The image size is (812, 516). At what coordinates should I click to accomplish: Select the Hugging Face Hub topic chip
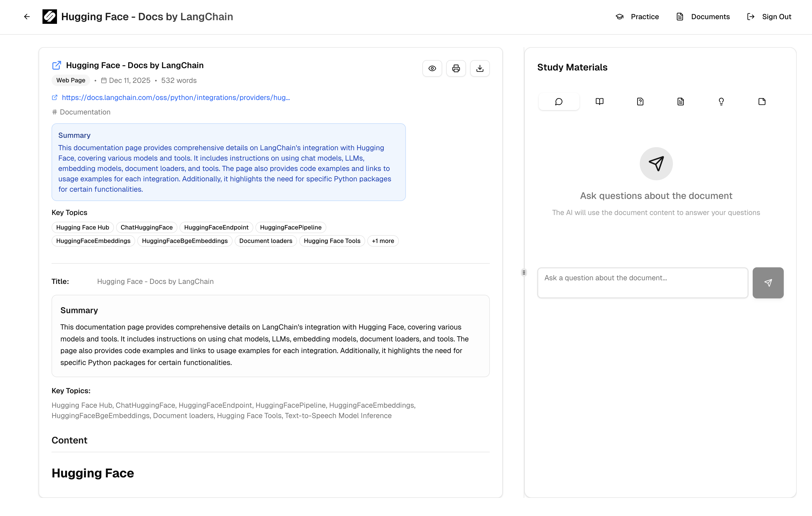pos(82,227)
